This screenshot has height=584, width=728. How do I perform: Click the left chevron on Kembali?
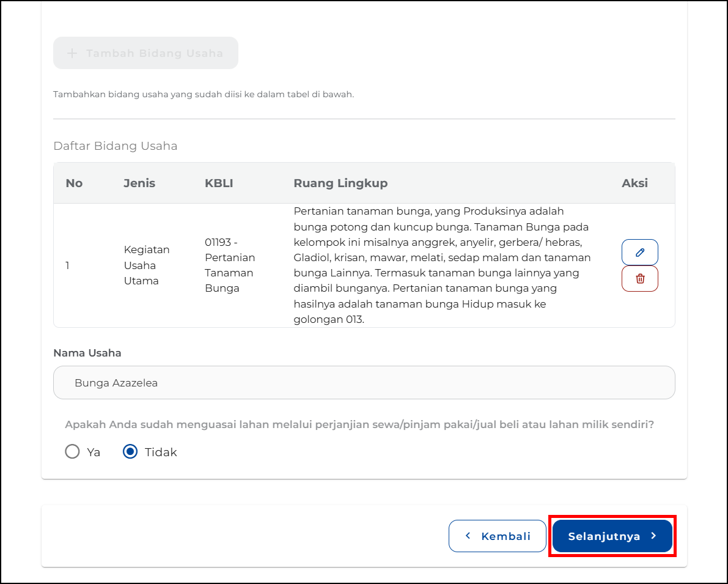[468, 536]
